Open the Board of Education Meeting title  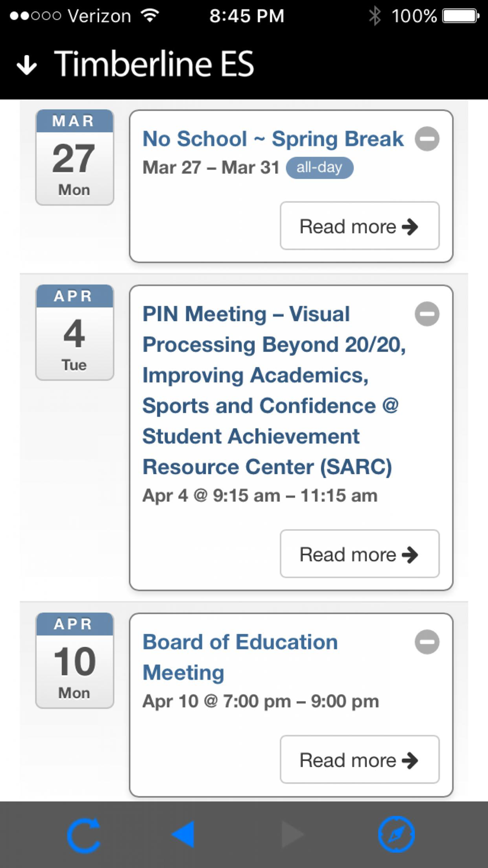[x=240, y=657]
